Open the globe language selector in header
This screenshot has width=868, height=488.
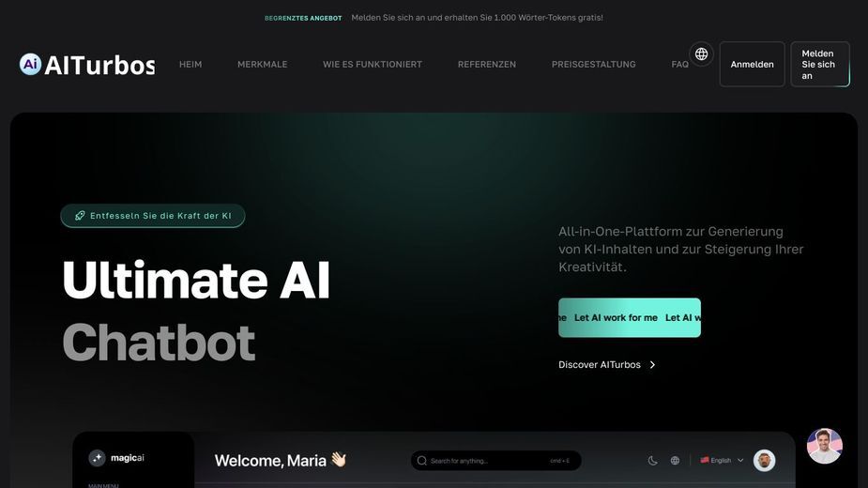tap(701, 53)
